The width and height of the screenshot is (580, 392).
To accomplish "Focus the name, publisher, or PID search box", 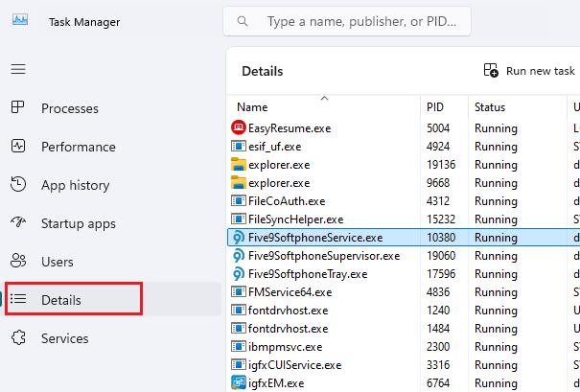I will tap(347, 21).
